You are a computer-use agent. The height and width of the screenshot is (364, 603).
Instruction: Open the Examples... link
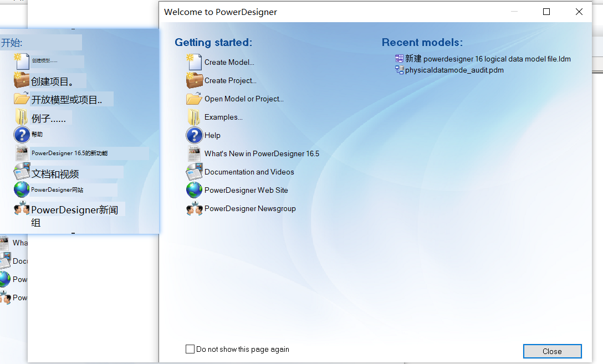click(x=223, y=117)
